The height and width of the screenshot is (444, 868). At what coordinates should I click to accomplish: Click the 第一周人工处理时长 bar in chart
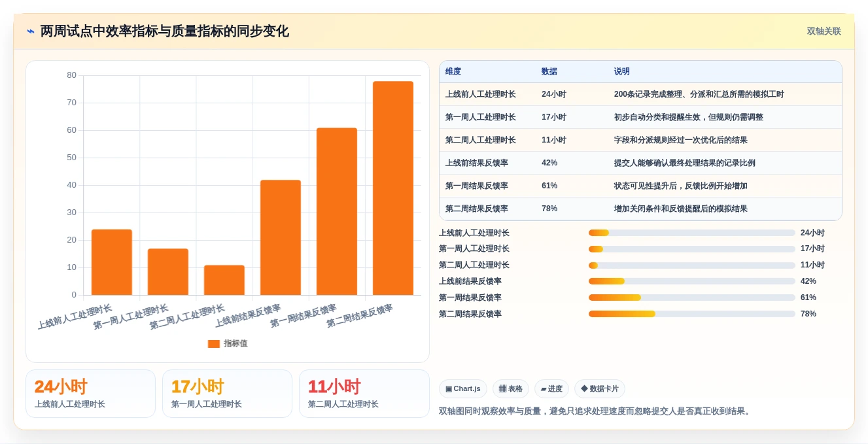(x=168, y=272)
